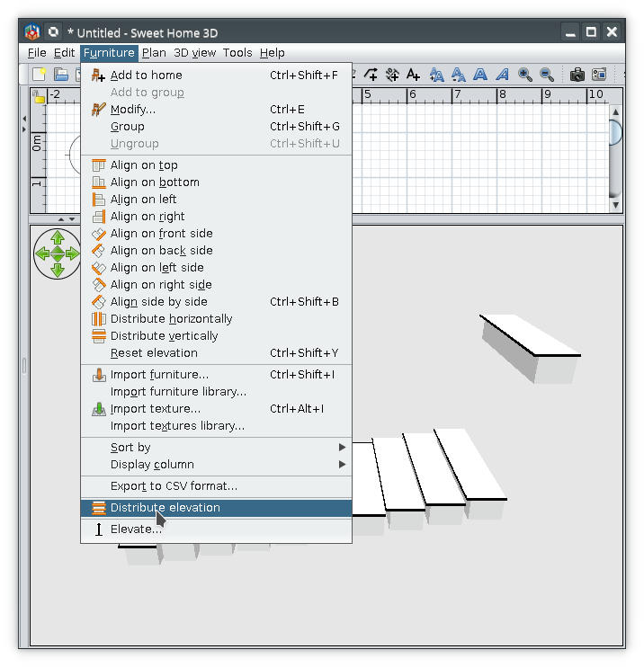644x667 pixels.
Task: Choose Align on bottom
Action: point(216,182)
